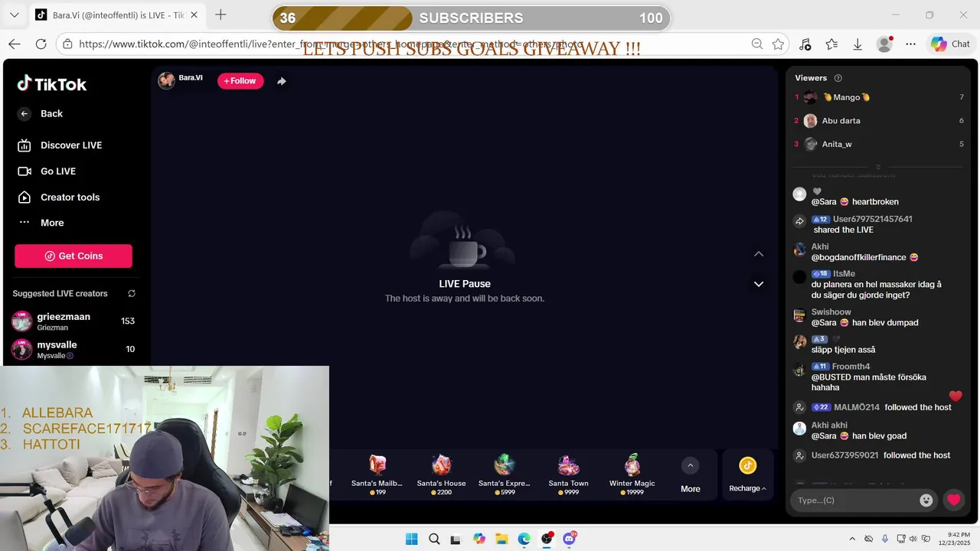Open media control music icon
The width and height of the screenshot is (980, 551).
[805, 44]
